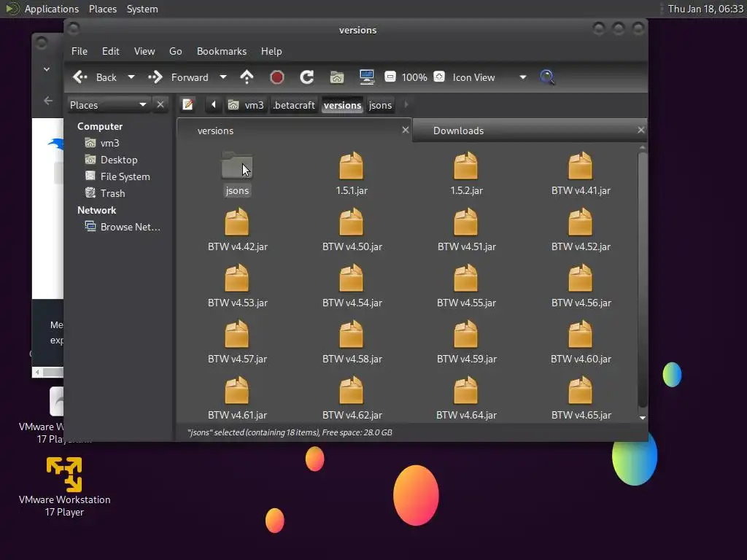
Task: Click the Up parent folder arrow icon
Action: [x=247, y=77]
